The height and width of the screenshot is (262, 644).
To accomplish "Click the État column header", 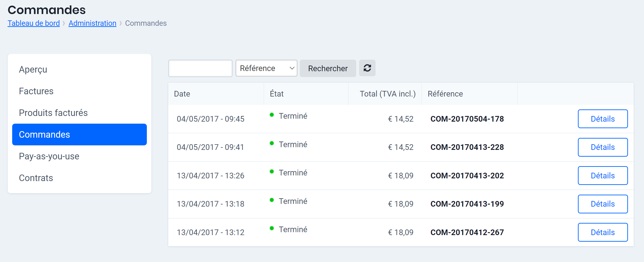I will [277, 94].
